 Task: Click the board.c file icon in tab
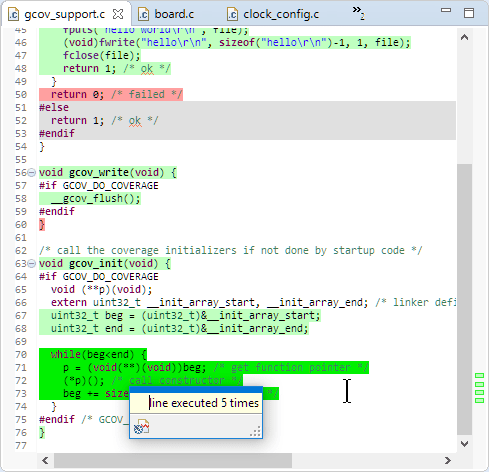click(x=143, y=15)
